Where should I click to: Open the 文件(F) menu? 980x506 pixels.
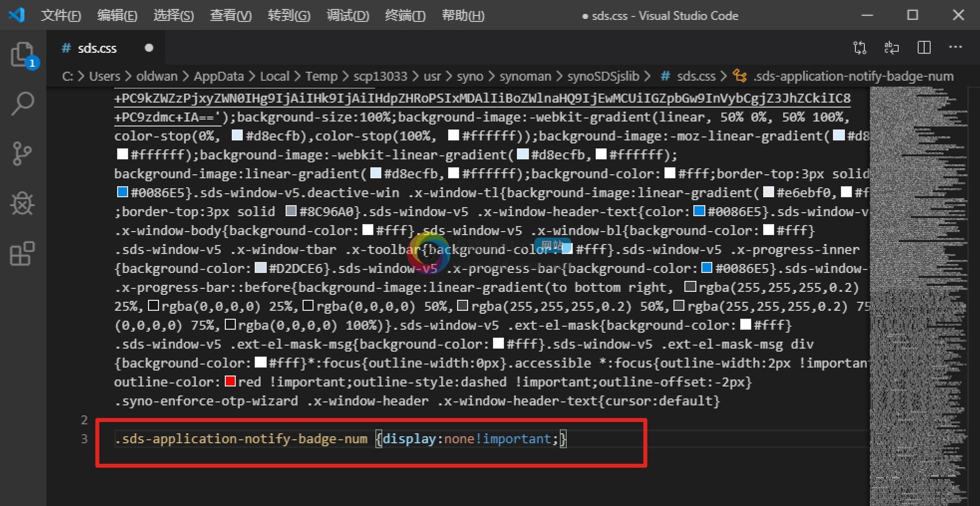[x=60, y=15]
